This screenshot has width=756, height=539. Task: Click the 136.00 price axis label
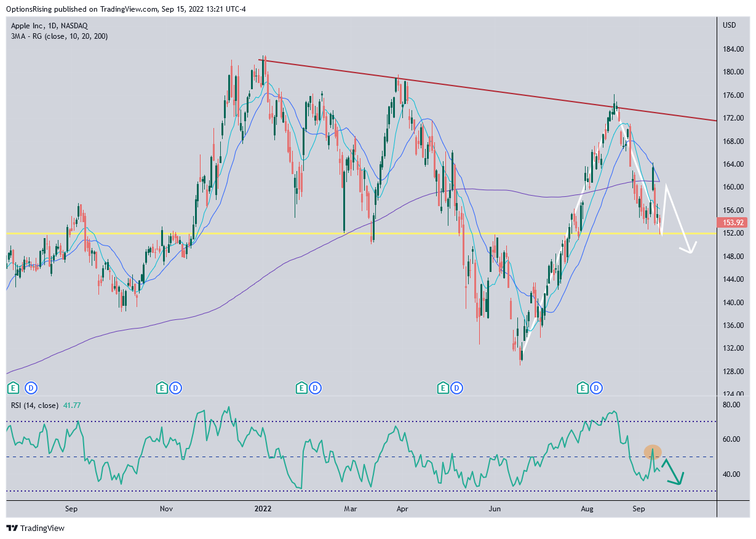(x=733, y=325)
